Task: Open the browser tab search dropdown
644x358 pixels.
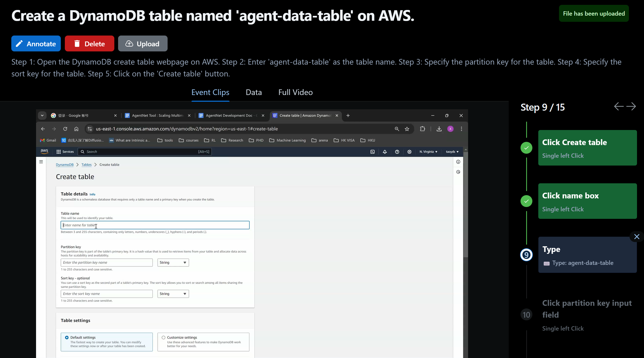Action: tap(42, 115)
